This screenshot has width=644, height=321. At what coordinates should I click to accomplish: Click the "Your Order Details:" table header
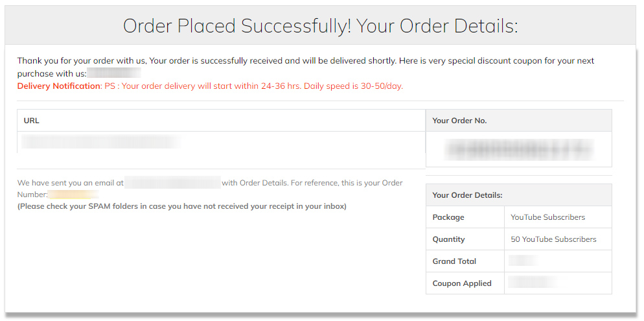[x=467, y=195]
